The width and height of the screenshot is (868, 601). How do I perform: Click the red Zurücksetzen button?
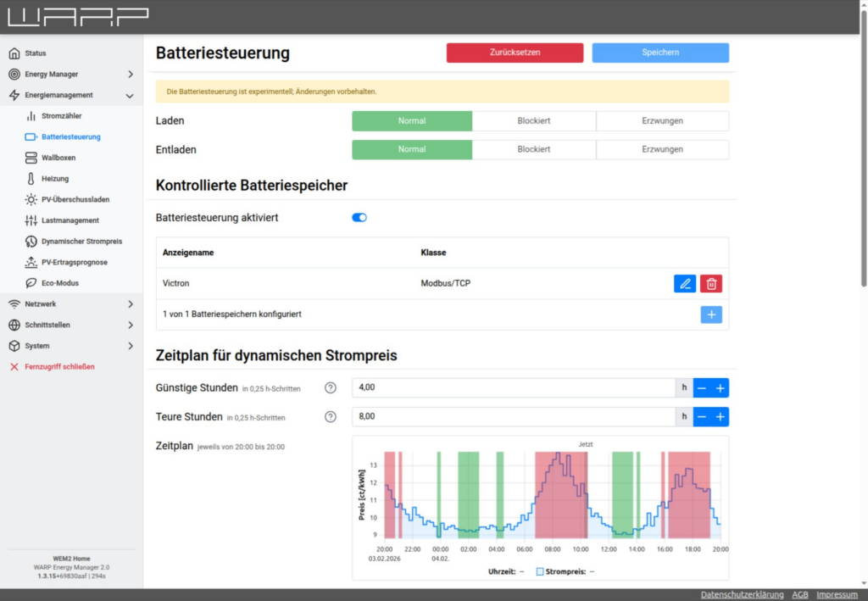tap(515, 53)
